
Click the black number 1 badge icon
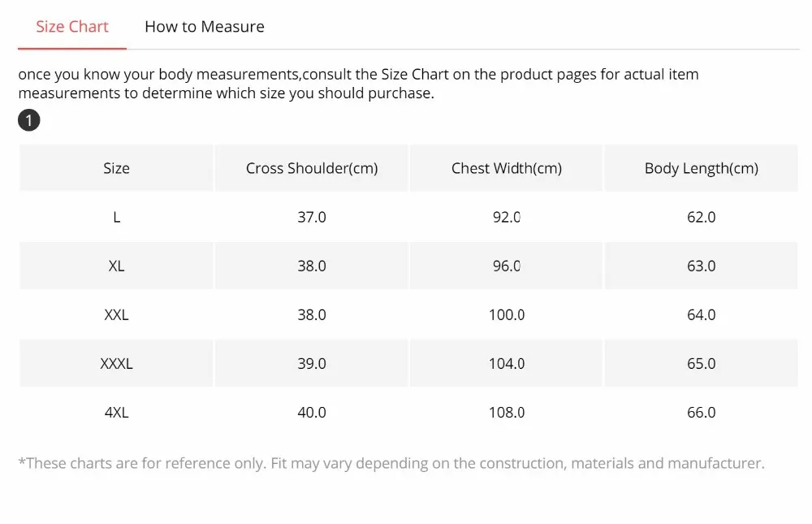29,120
